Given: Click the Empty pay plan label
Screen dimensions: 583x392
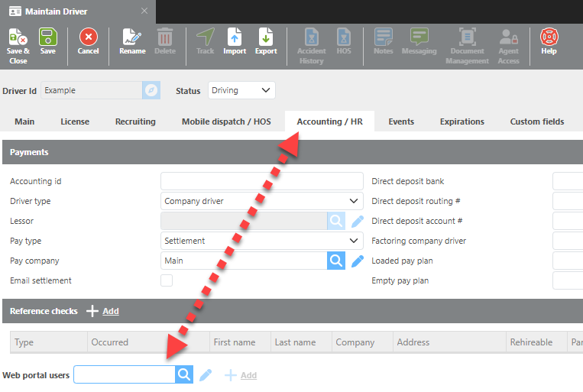Looking at the screenshot, I should point(400,280).
